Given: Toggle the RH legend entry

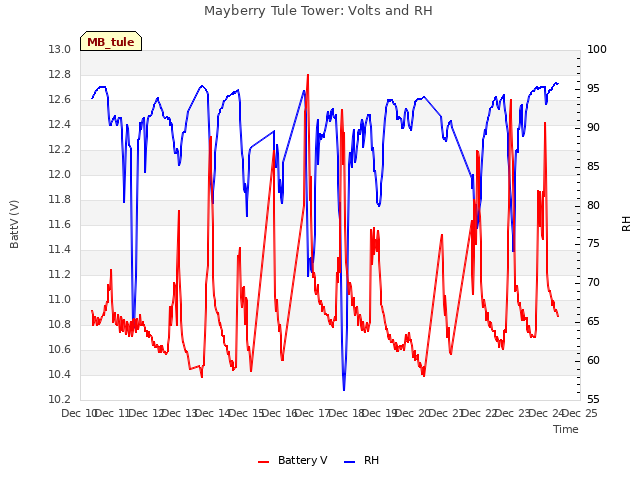Looking at the screenshot, I should (362, 460).
